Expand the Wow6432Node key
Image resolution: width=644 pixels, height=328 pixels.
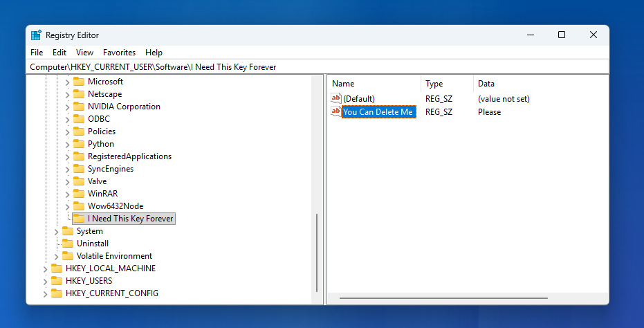point(67,207)
